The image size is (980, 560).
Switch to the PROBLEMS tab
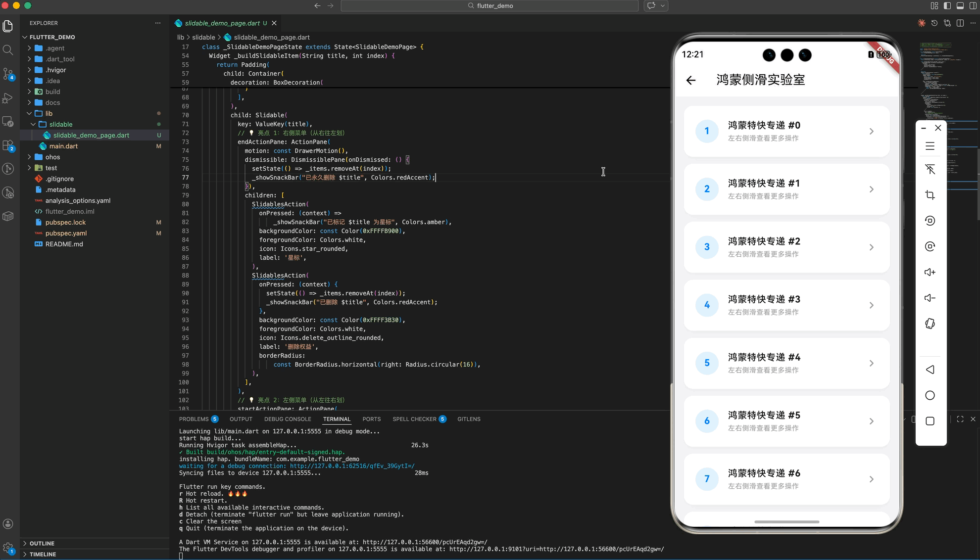pyautogui.click(x=194, y=419)
